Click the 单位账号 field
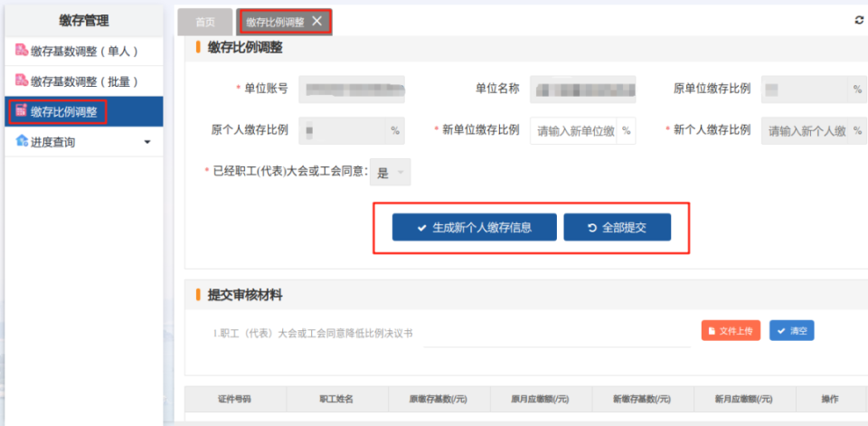This screenshot has width=868, height=426. click(x=352, y=90)
